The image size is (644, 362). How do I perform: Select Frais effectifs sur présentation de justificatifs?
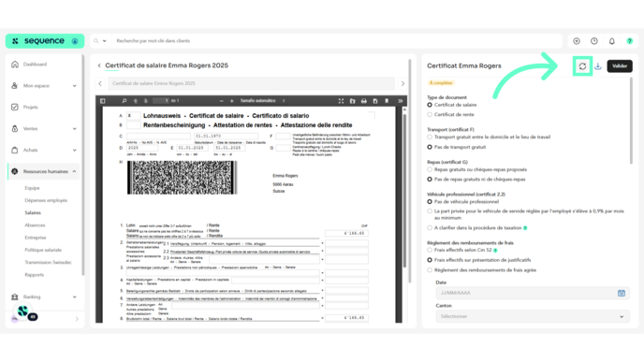pyautogui.click(x=430, y=260)
